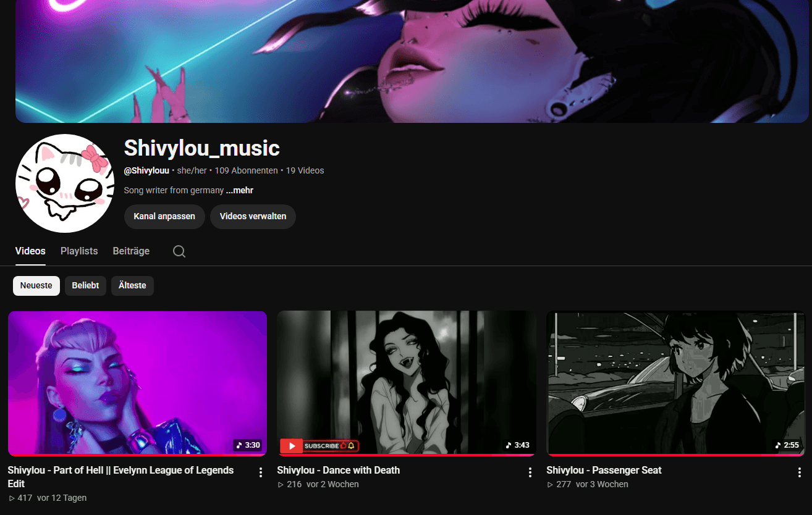The height and width of the screenshot is (515, 812).
Task: Open options menu for Passenger Seat video
Action: 800,472
